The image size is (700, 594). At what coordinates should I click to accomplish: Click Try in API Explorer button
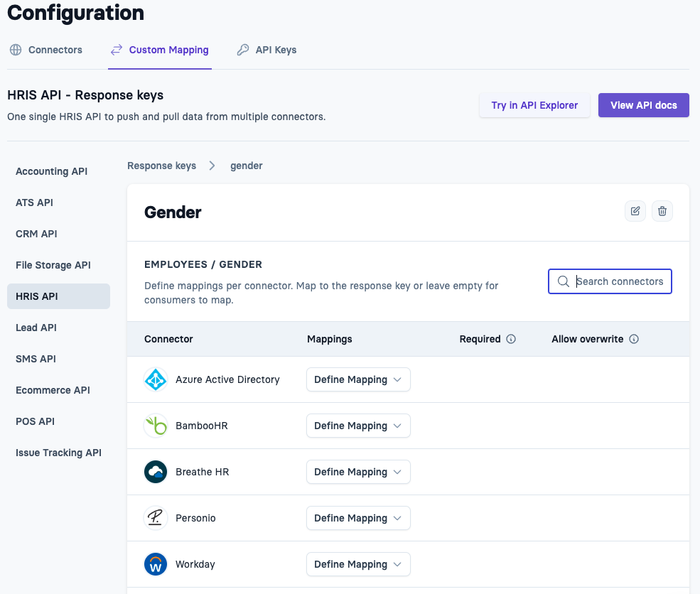pos(534,105)
